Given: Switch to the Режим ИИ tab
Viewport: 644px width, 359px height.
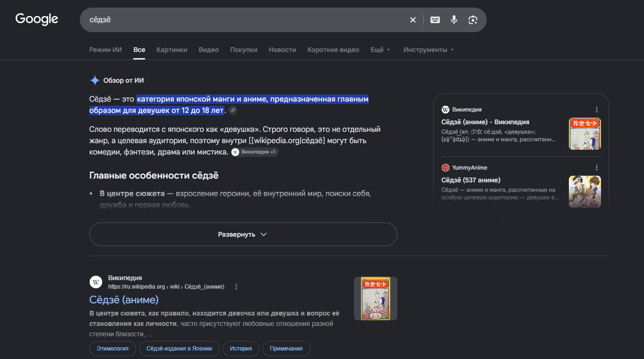Looking at the screenshot, I should (x=105, y=50).
